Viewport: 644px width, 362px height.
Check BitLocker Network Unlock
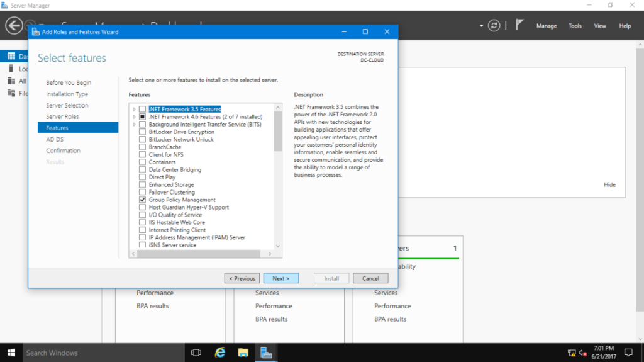(143, 140)
